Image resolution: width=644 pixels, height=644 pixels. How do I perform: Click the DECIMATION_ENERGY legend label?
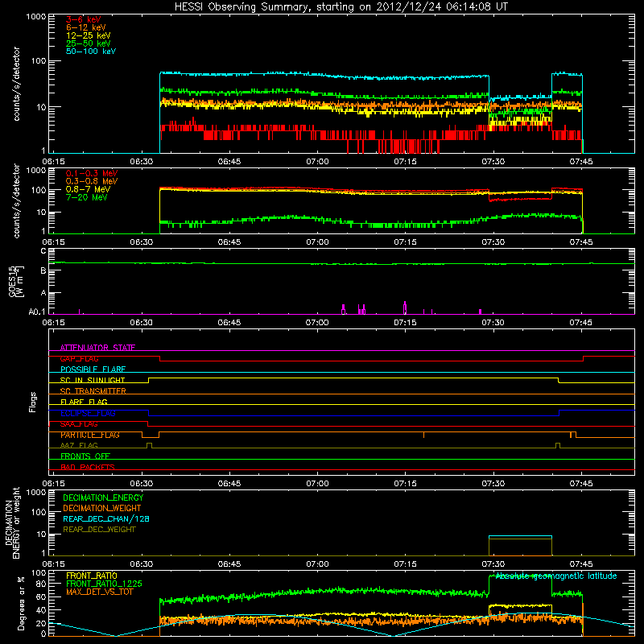point(103,497)
